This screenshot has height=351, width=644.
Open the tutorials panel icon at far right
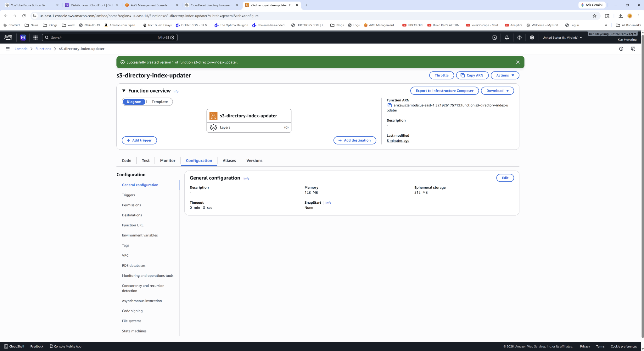point(633,49)
